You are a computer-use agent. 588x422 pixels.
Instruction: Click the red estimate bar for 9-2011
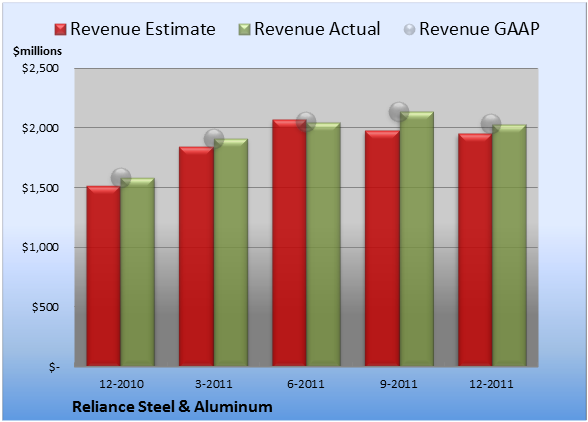382,248
